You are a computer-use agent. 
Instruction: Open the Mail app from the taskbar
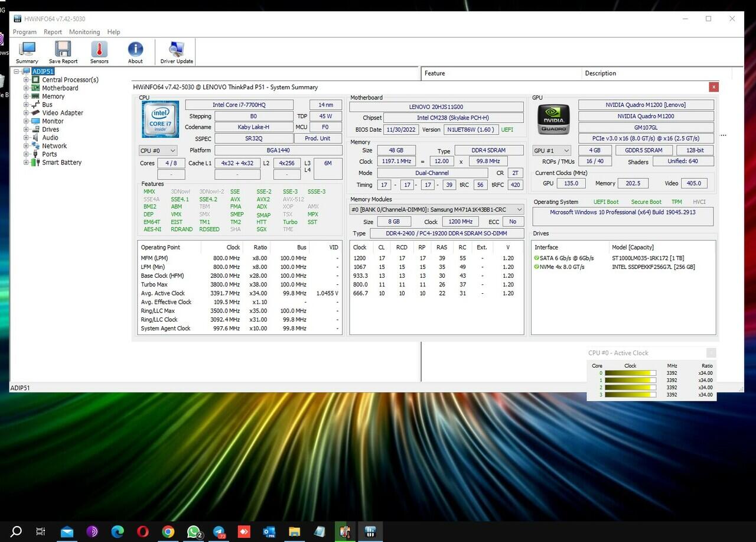(x=67, y=531)
